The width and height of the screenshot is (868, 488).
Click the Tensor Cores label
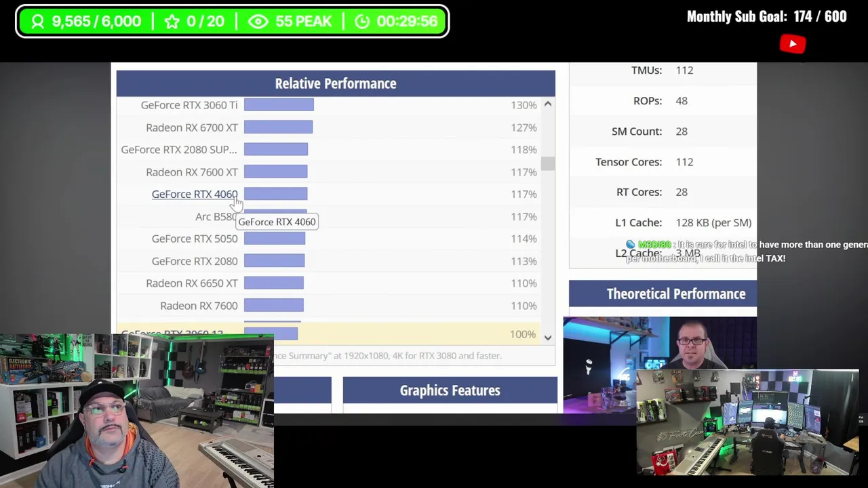pyautogui.click(x=629, y=162)
